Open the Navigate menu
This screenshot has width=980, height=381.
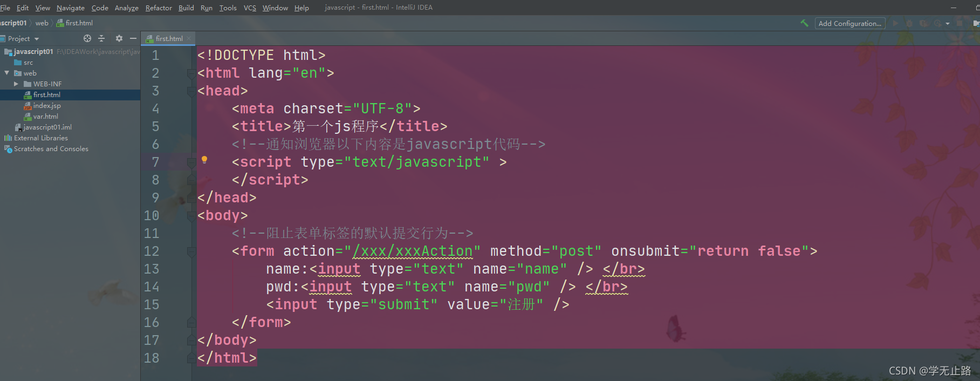tap(71, 8)
